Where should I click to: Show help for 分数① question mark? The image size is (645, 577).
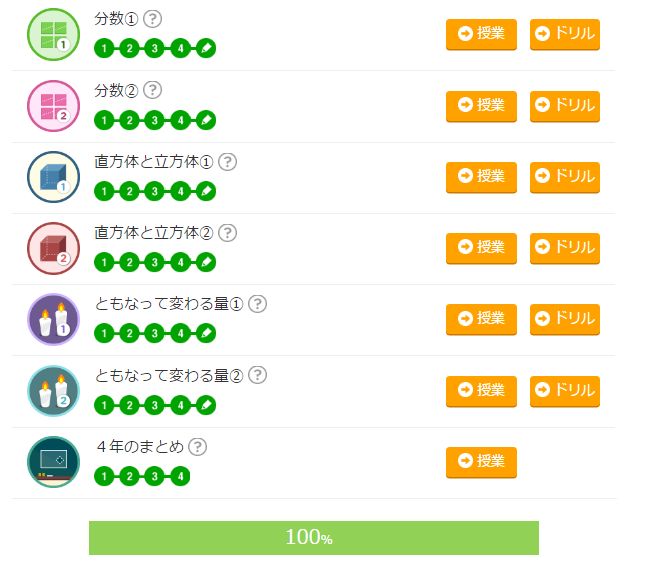153,19
